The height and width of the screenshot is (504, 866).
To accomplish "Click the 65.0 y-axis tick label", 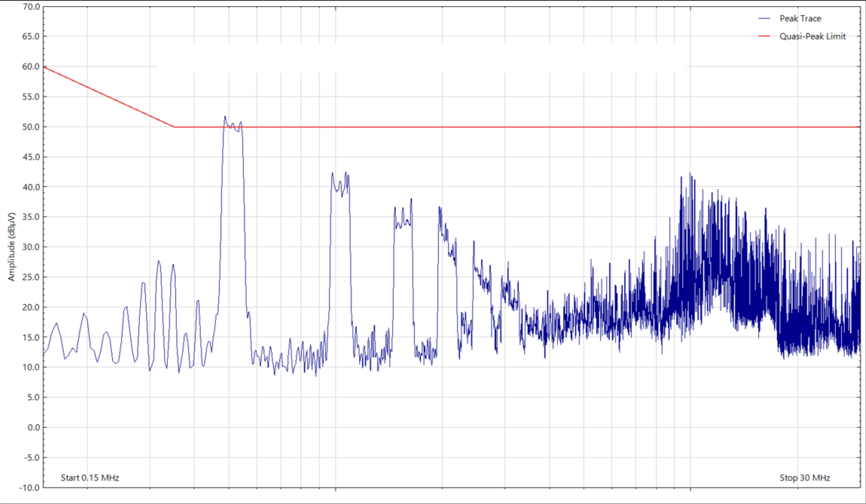I will point(31,36).
